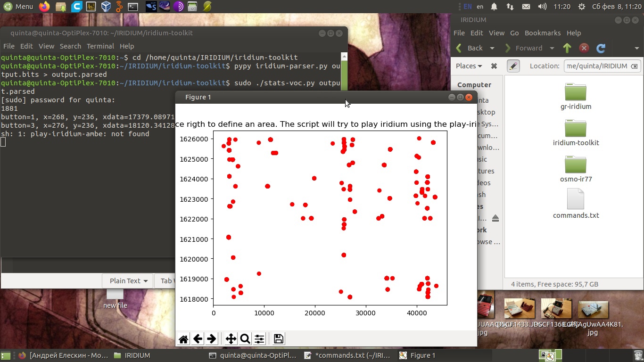The width and height of the screenshot is (644, 362).
Task: Click the plot's back-to-previous-view arrow
Action: point(198,339)
